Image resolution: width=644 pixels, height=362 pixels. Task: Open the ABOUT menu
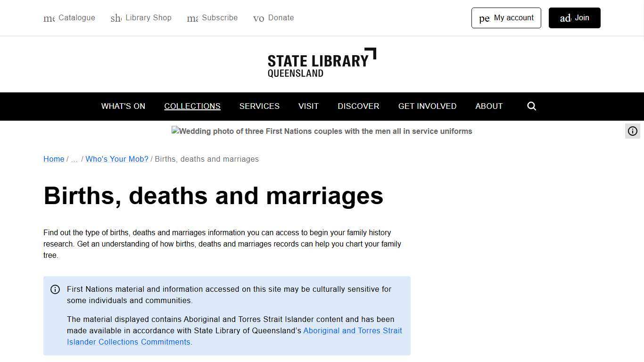tap(489, 106)
